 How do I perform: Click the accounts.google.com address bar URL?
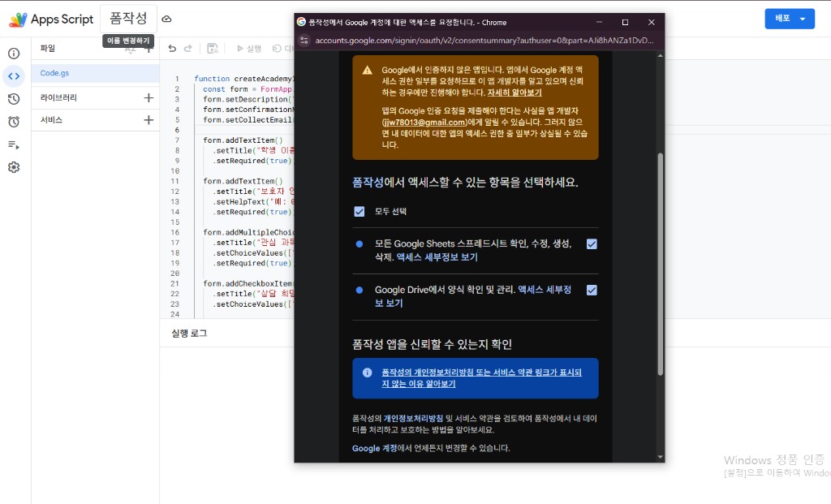tap(484, 41)
